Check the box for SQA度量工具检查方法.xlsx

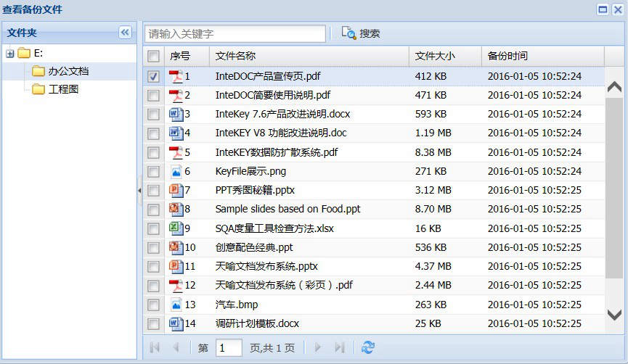(153, 229)
